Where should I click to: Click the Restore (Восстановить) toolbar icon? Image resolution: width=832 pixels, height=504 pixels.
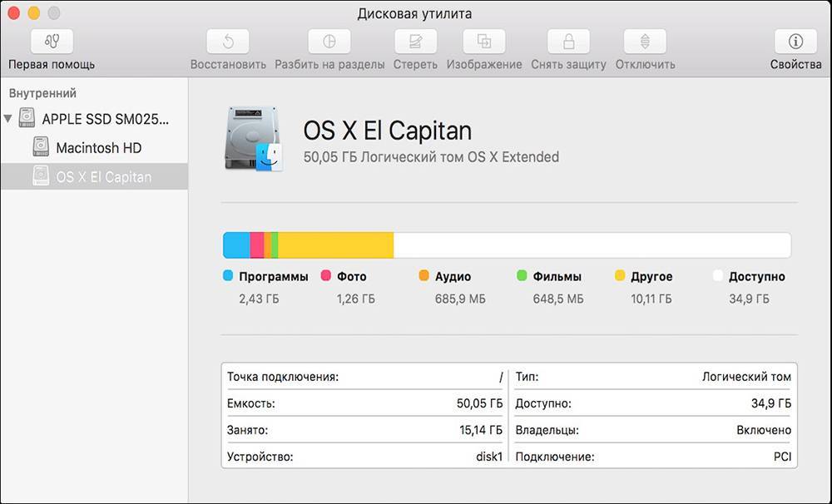[228, 42]
